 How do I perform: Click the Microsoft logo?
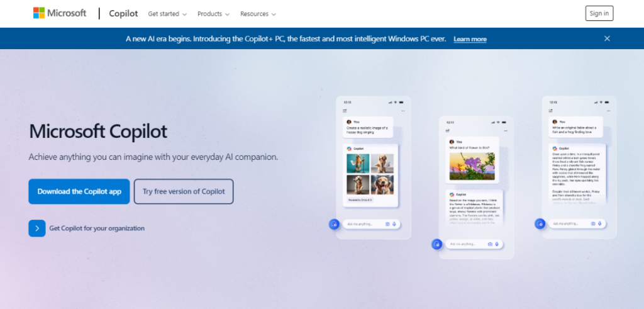click(x=60, y=13)
